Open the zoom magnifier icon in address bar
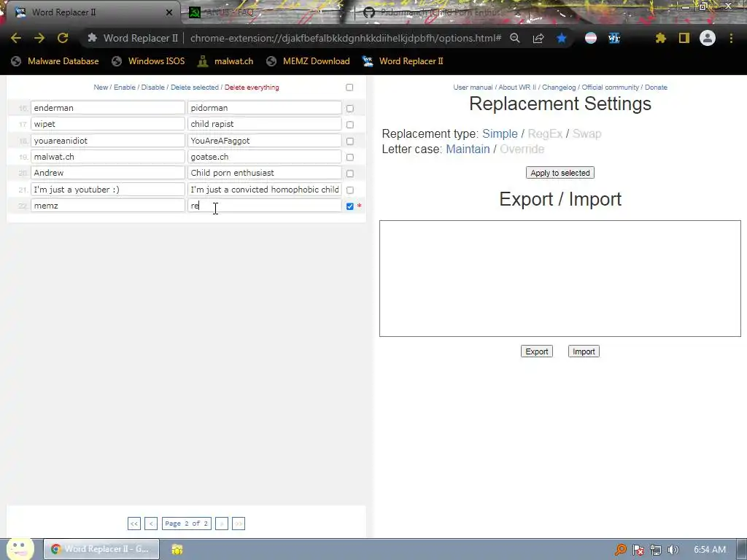Viewport: 747px width, 560px height. pyautogui.click(x=515, y=38)
